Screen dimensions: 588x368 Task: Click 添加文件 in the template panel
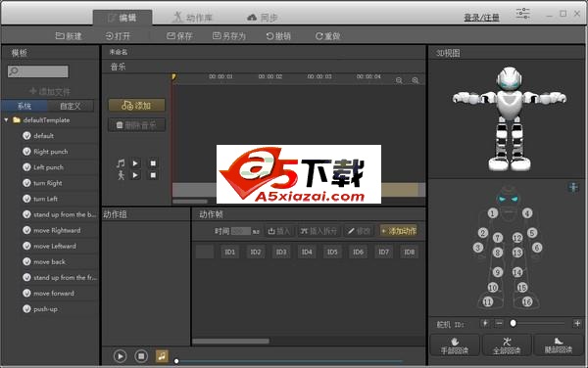click(x=50, y=91)
